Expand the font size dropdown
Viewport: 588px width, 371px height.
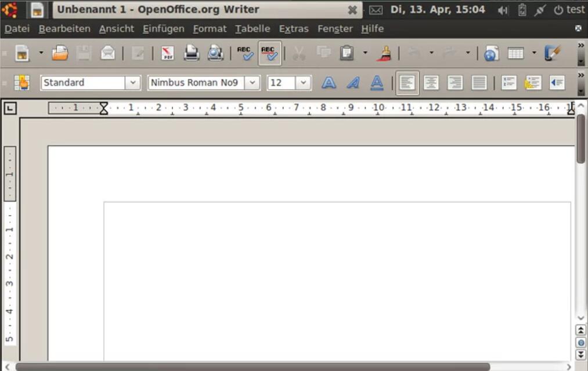[304, 83]
